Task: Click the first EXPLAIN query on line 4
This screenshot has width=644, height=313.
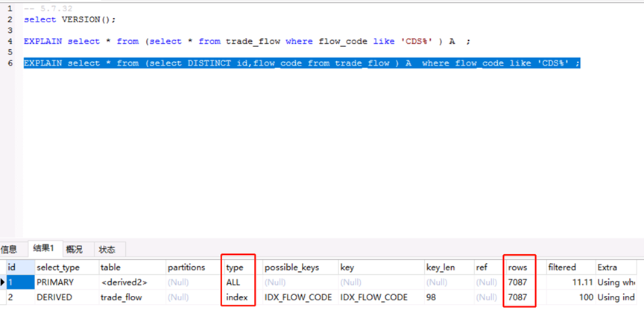Action: [247, 41]
